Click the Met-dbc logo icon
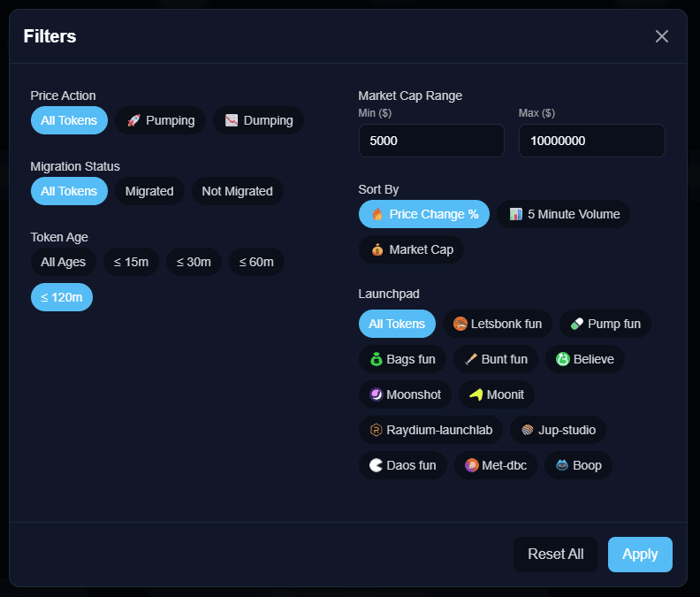This screenshot has width=700, height=597. tap(471, 465)
